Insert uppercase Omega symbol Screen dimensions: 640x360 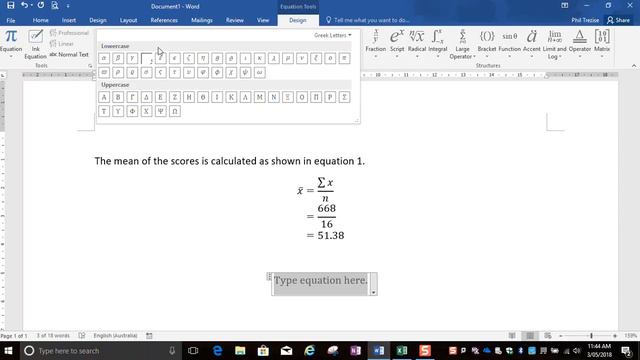(x=175, y=111)
